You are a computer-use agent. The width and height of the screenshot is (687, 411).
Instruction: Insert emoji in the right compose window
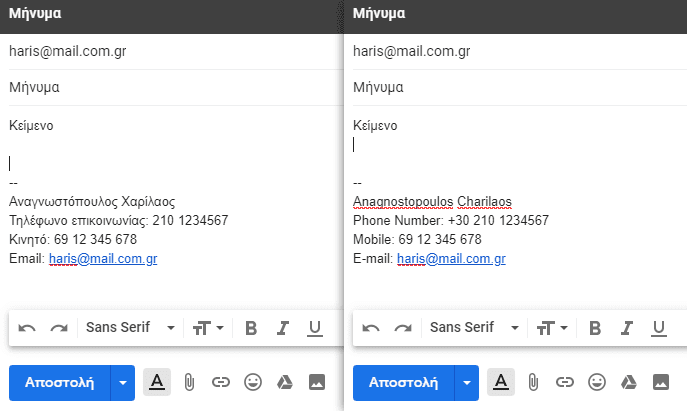point(597,382)
